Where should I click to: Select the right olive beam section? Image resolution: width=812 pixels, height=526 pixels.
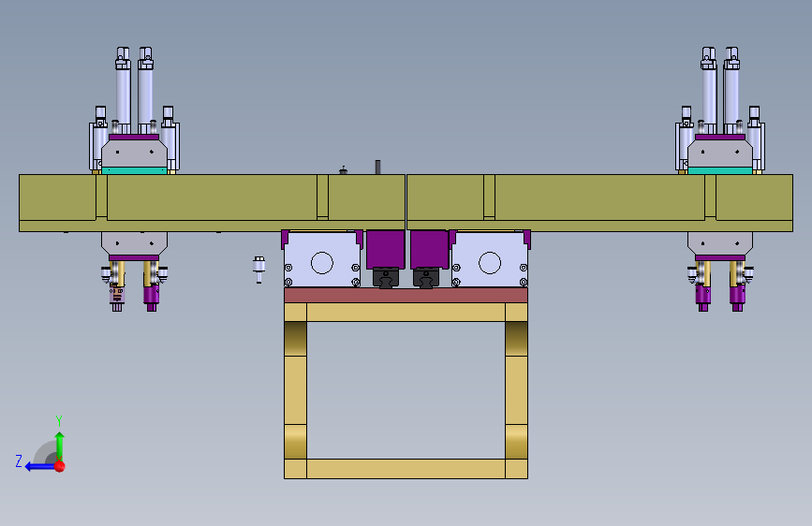tap(599, 202)
